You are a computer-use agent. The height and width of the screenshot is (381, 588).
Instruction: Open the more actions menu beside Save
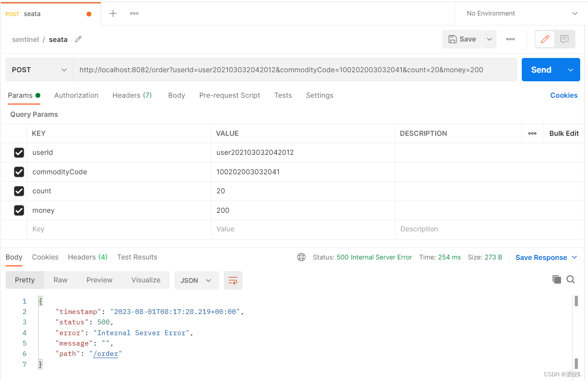pos(510,39)
